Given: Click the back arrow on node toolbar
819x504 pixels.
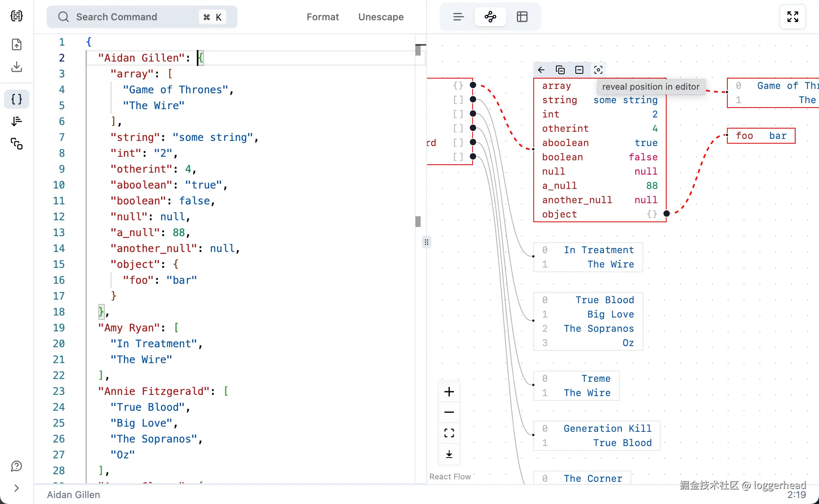Looking at the screenshot, I should (541, 70).
